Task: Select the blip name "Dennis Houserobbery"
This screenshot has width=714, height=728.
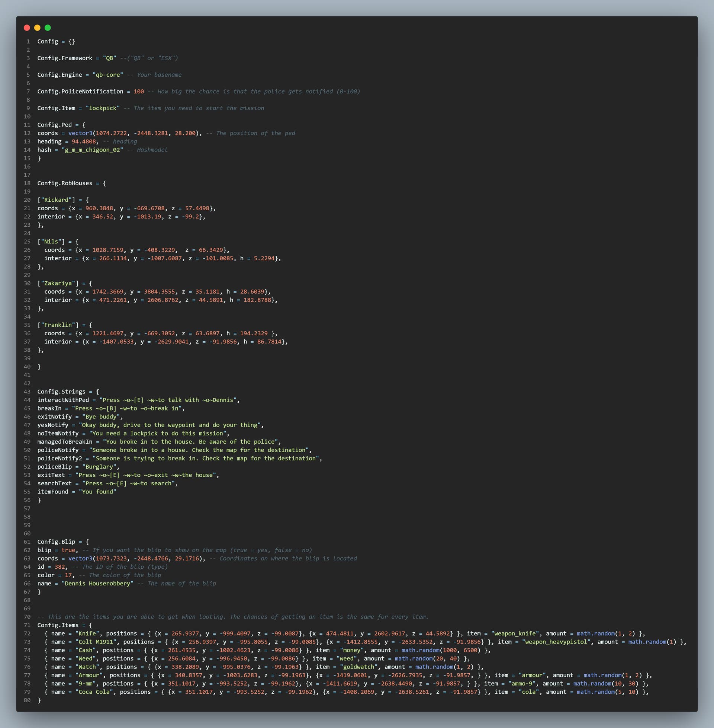Action: pos(98,584)
